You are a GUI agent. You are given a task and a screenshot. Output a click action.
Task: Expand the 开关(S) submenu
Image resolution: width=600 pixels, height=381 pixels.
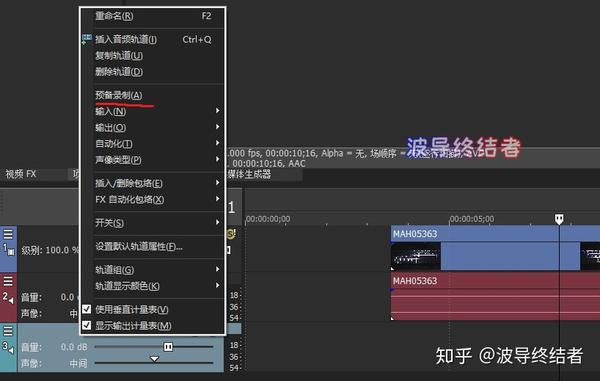[153, 223]
